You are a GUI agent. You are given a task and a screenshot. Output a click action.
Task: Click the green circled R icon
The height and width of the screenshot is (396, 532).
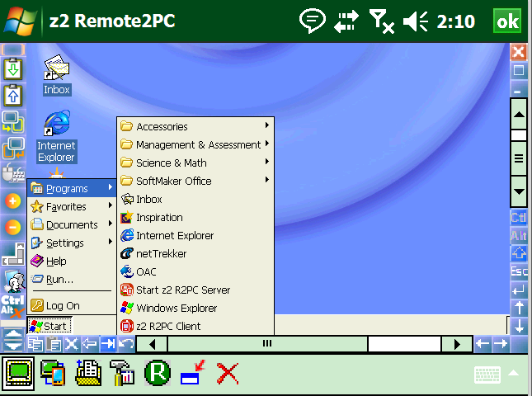(158, 373)
